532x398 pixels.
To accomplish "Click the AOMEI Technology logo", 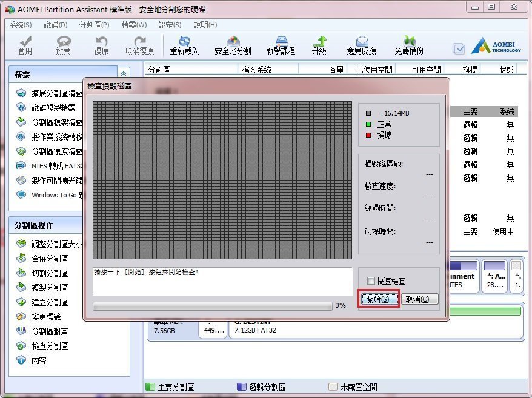I will tap(496, 46).
